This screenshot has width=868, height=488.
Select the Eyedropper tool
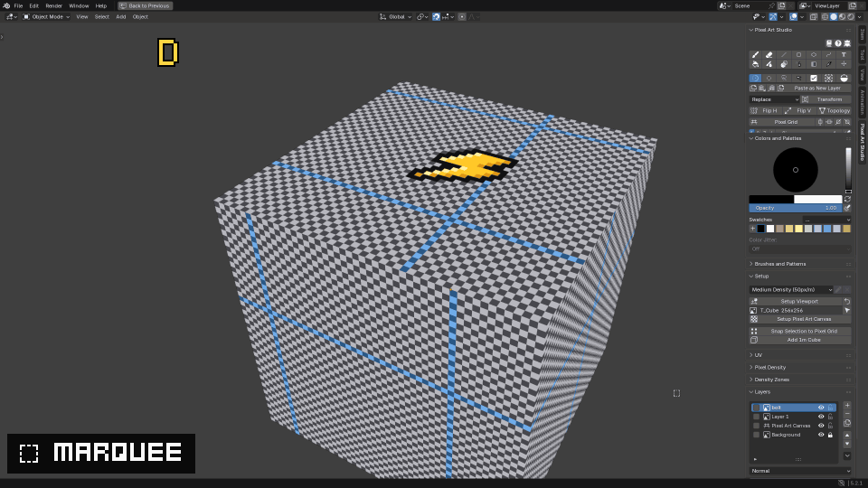[829, 64]
